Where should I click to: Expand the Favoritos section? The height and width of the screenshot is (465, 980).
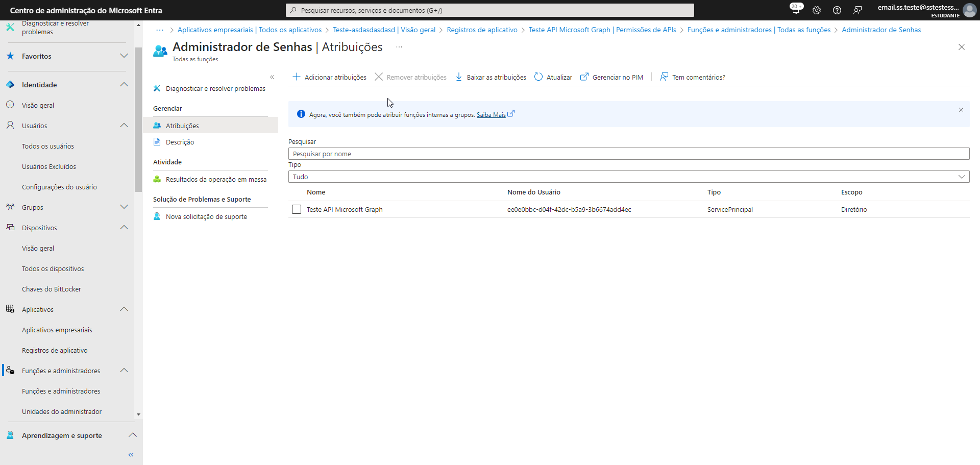point(124,56)
